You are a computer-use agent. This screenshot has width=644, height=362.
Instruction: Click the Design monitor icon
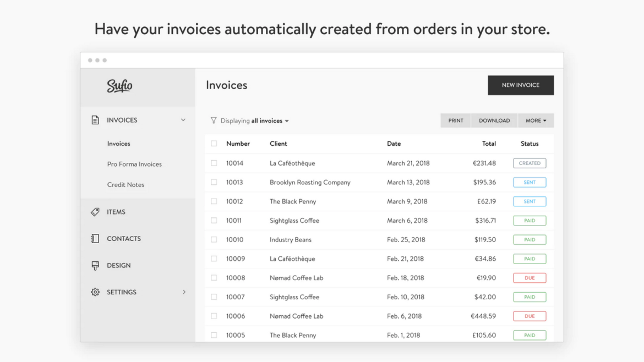coord(95,265)
